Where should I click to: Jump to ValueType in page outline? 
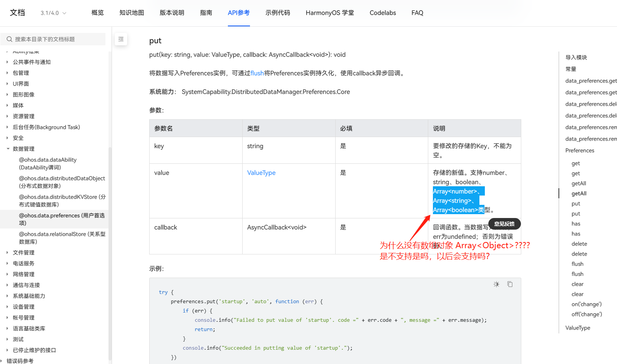point(578,328)
